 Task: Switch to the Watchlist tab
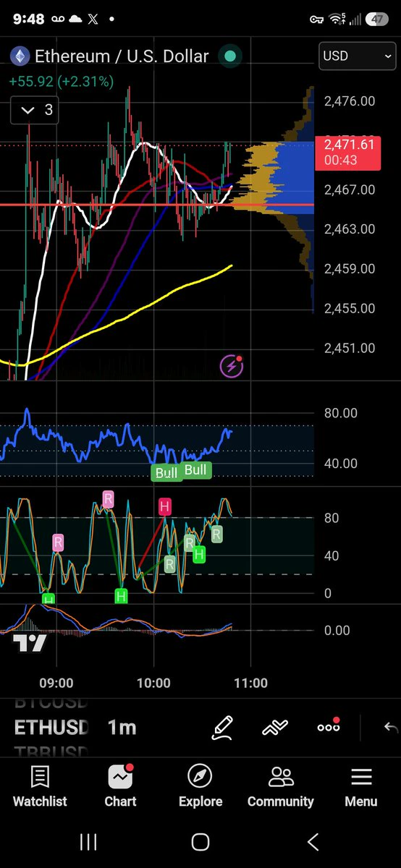40,786
